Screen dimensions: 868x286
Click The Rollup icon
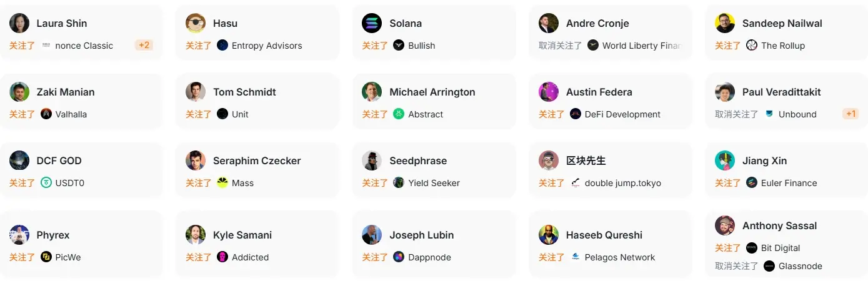tap(752, 45)
